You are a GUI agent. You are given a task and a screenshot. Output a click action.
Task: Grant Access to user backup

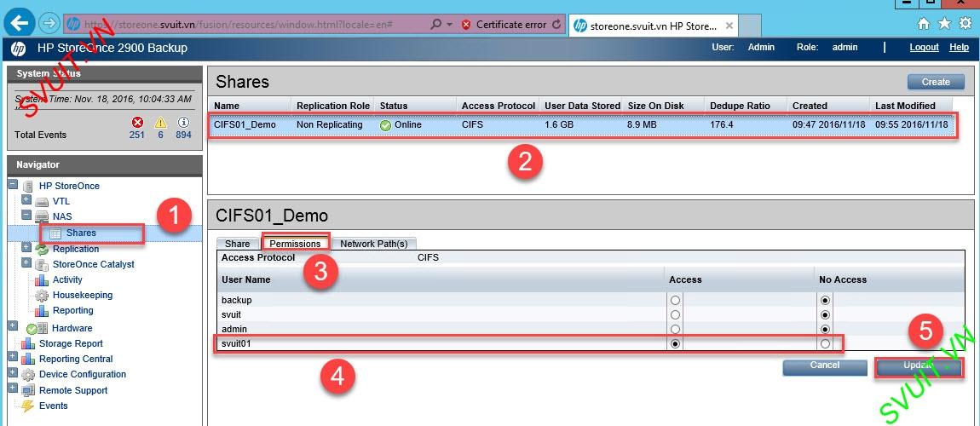pyautogui.click(x=675, y=301)
